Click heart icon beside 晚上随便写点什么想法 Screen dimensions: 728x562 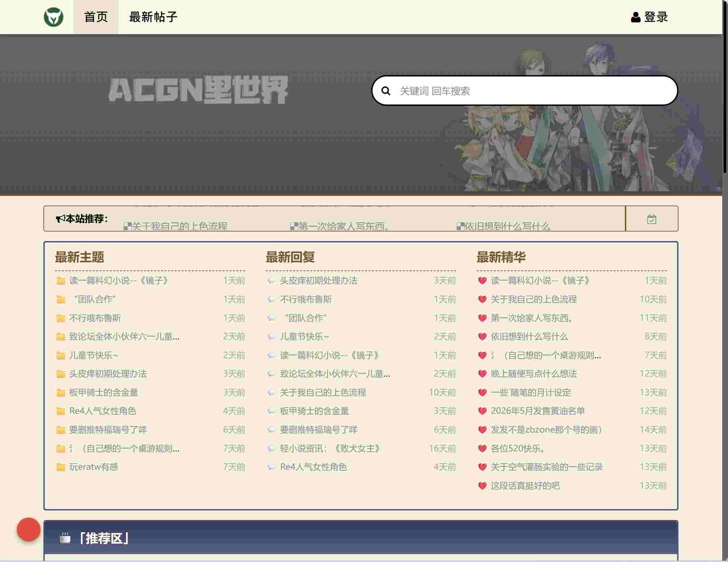[x=482, y=374]
